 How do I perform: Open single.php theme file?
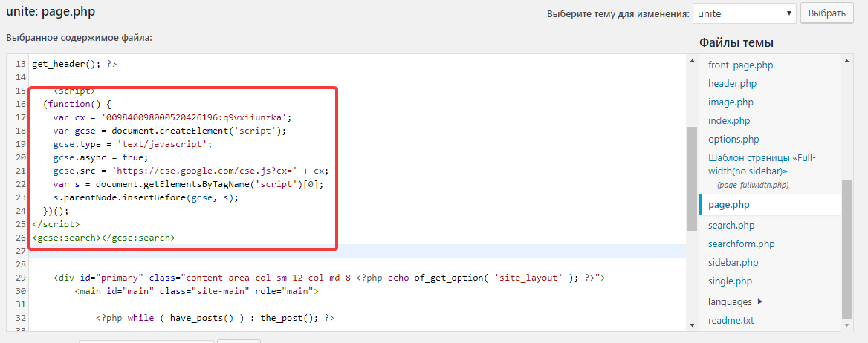pos(731,281)
